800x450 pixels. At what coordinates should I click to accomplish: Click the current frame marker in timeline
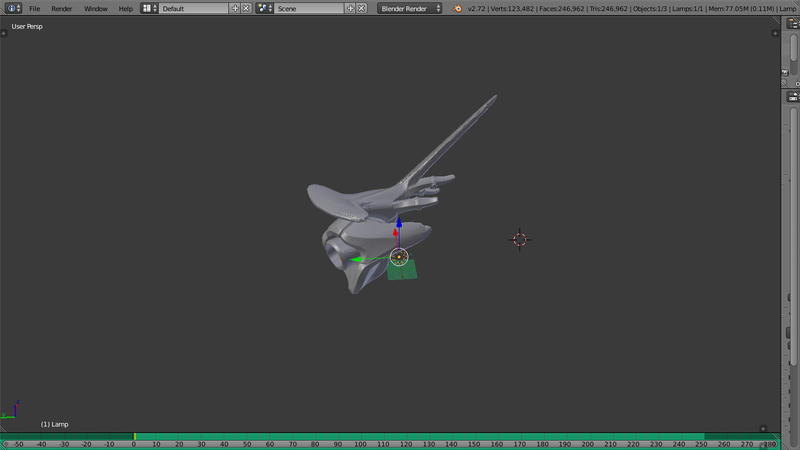point(135,437)
